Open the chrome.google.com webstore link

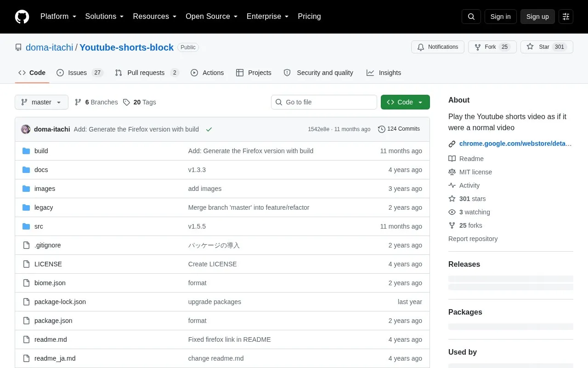click(515, 144)
